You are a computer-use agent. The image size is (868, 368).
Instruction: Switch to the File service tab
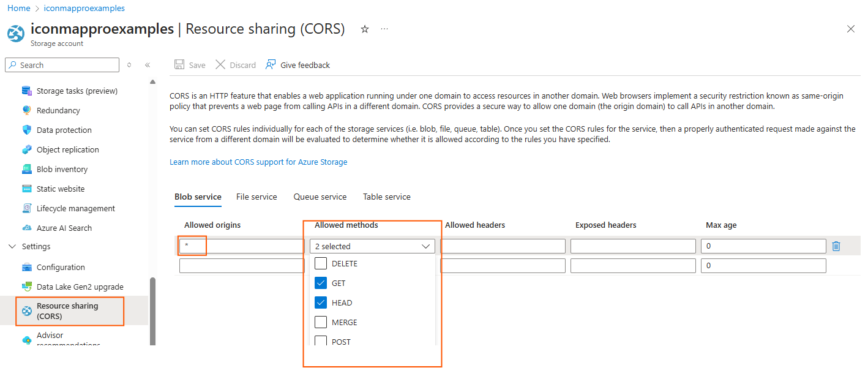pyautogui.click(x=256, y=197)
